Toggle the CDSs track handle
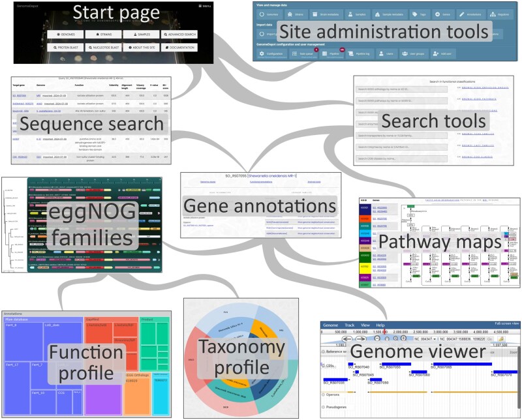The height and width of the screenshot is (420, 522). tap(322, 365)
